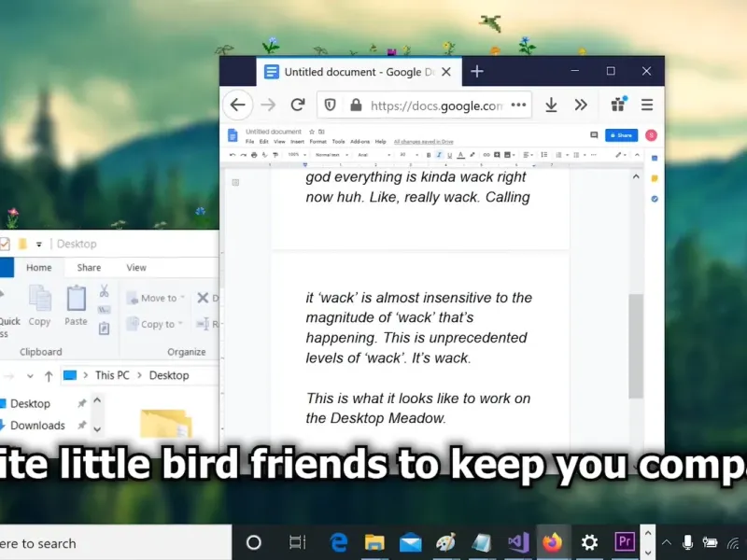This screenshot has height=560, width=747.
Task: Toggle underline formatting in Docs
Action: click(x=449, y=155)
